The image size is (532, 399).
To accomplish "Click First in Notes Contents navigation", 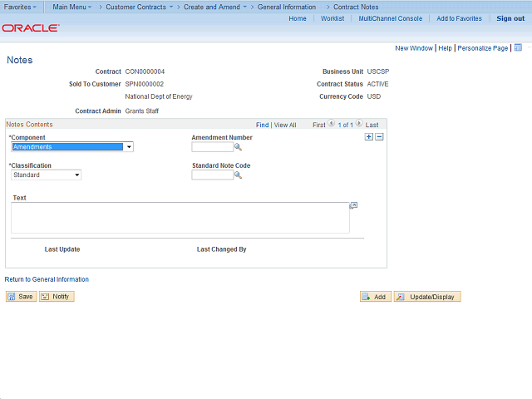I will click(319, 125).
